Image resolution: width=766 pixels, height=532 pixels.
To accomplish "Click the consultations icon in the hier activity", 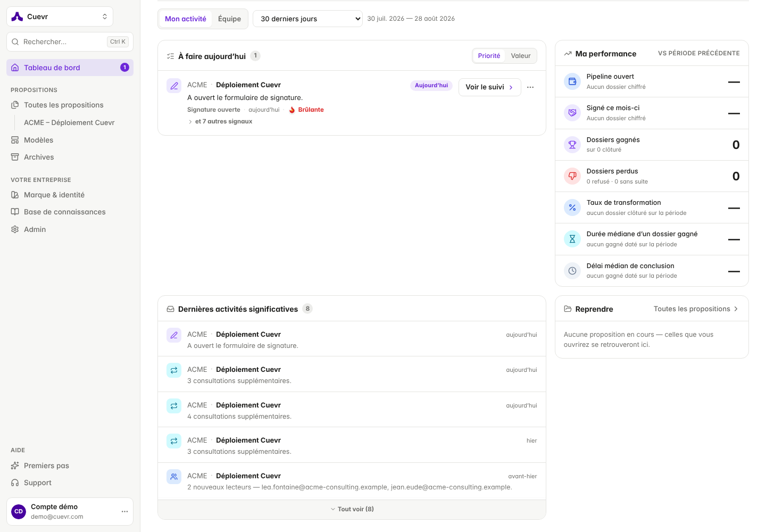I will click(174, 441).
